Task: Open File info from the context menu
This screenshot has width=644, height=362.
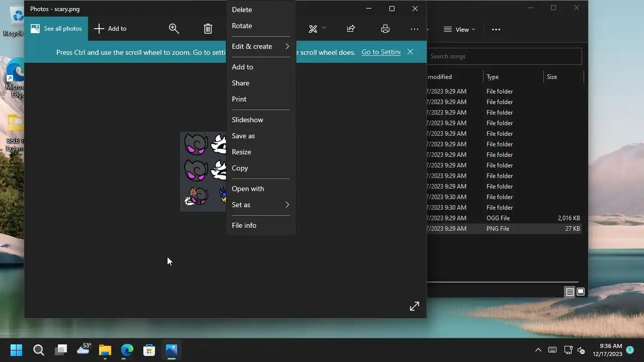Action: click(x=261, y=225)
